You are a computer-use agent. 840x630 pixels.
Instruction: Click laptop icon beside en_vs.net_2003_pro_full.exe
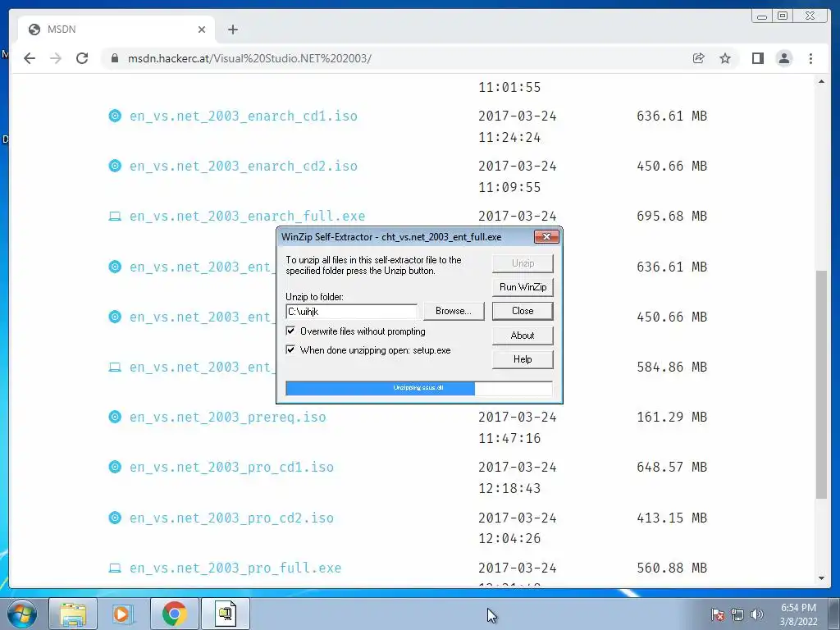(115, 568)
